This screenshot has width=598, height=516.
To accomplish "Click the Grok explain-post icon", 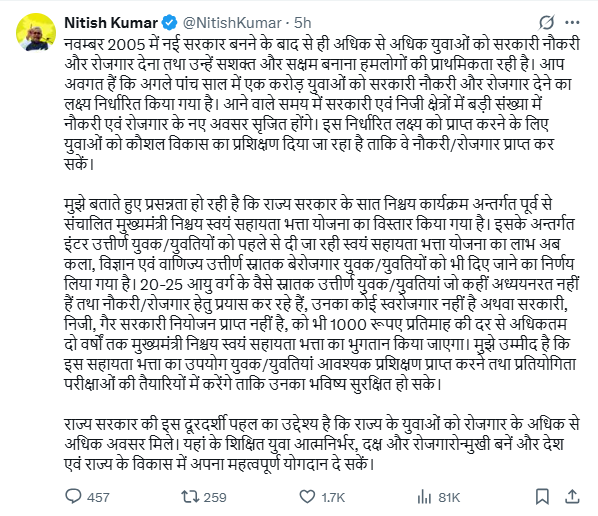I will (546, 23).
